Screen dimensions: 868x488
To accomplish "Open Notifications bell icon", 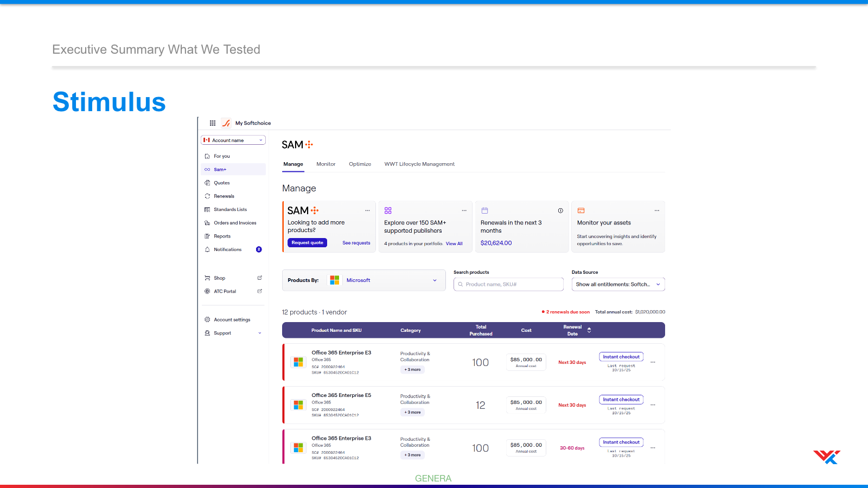I will click(207, 249).
